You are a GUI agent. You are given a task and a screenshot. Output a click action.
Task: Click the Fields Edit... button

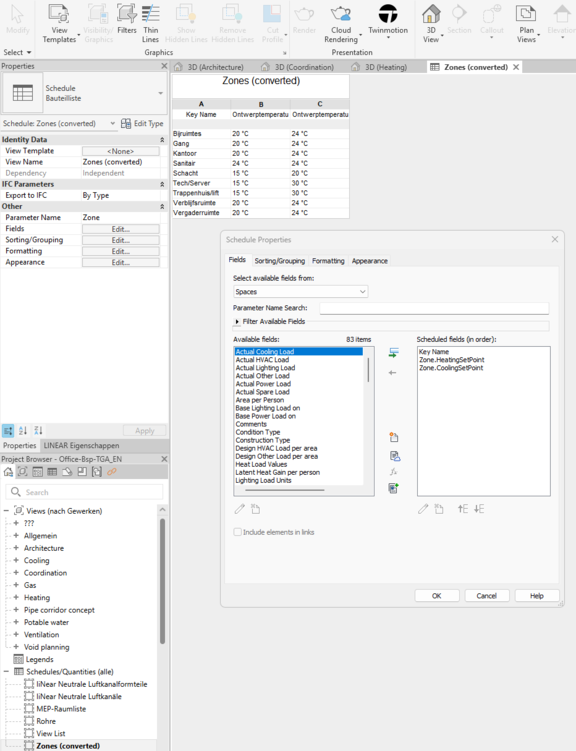(121, 229)
